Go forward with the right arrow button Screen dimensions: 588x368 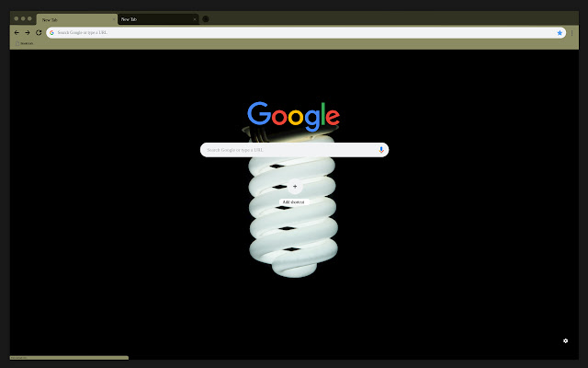tap(28, 33)
